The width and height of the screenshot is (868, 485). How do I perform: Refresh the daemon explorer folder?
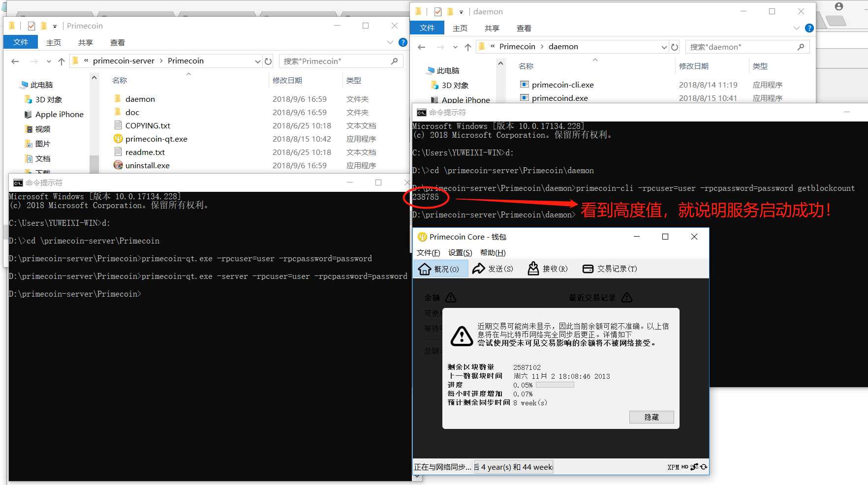point(675,47)
